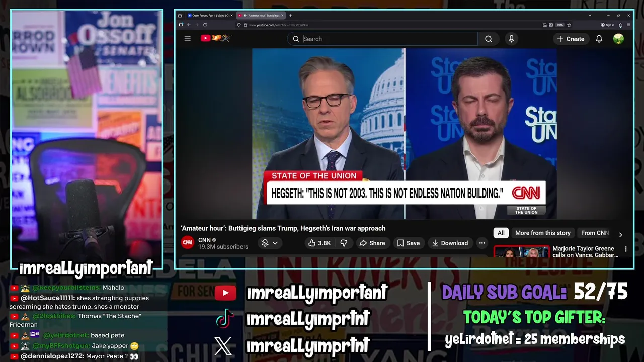This screenshot has height=362, width=644.
Task: Go forward with the browser forward arrow
Action: pos(197,25)
